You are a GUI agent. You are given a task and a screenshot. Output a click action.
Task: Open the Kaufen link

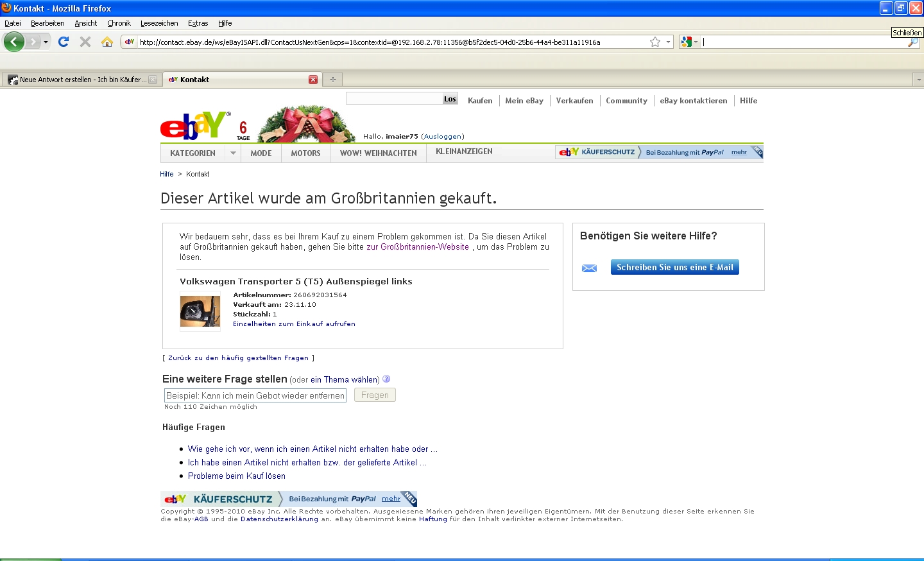[x=480, y=101]
